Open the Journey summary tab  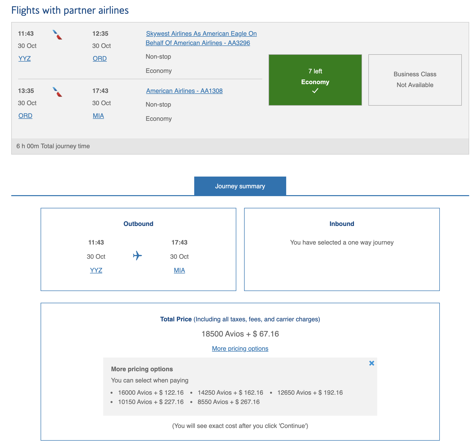(240, 186)
